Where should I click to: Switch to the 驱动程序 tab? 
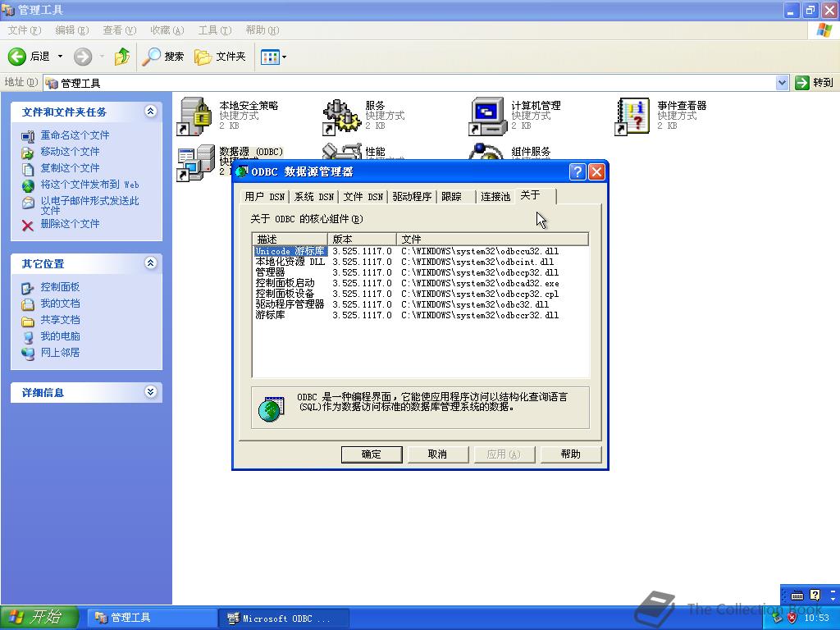click(412, 197)
